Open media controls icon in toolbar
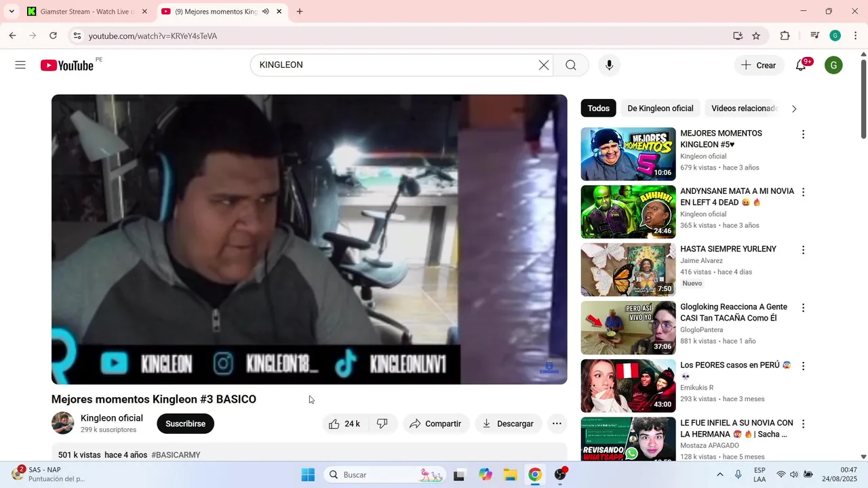The height and width of the screenshot is (488, 868). [815, 36]
